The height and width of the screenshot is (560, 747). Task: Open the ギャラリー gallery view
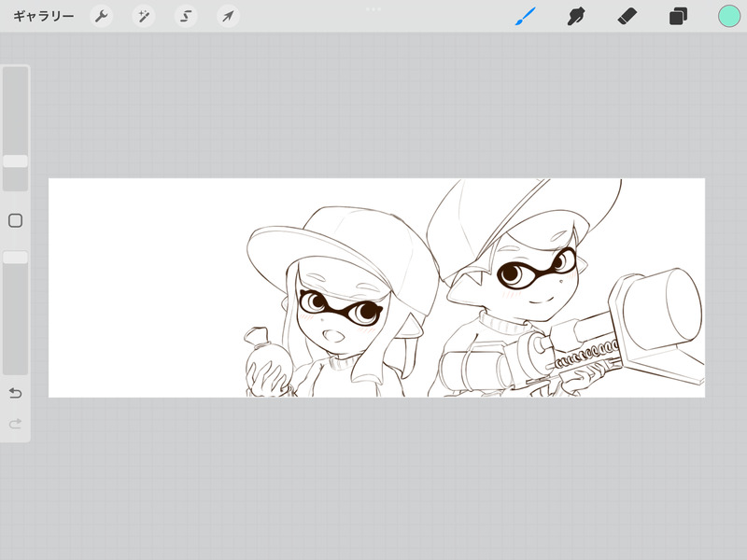(x=43, y=17)
